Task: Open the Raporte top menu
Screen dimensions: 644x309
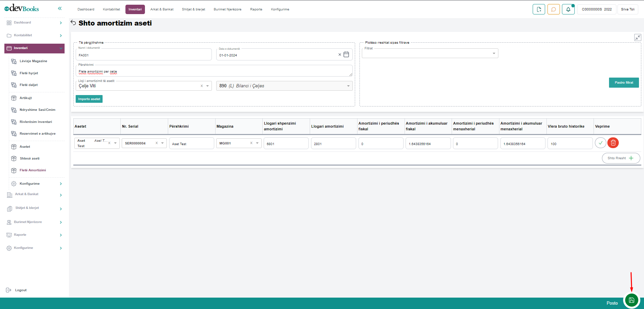Action: pos(256,9)
